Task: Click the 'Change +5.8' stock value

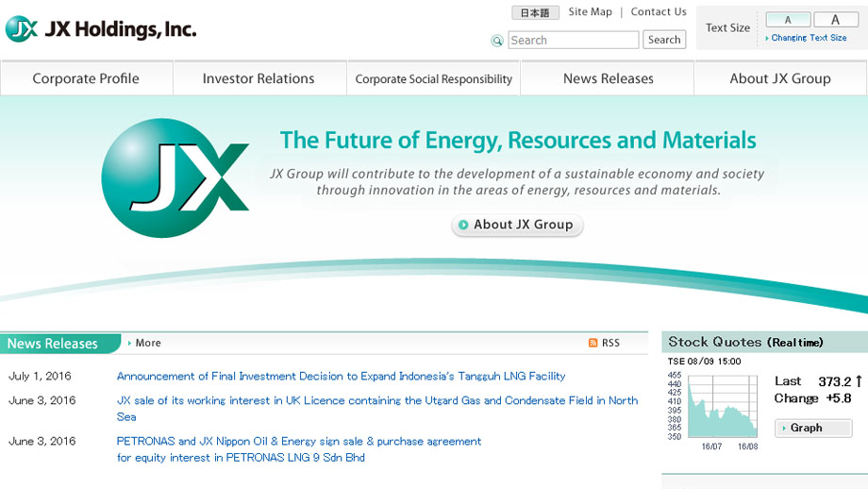Action: coord(812,398)
